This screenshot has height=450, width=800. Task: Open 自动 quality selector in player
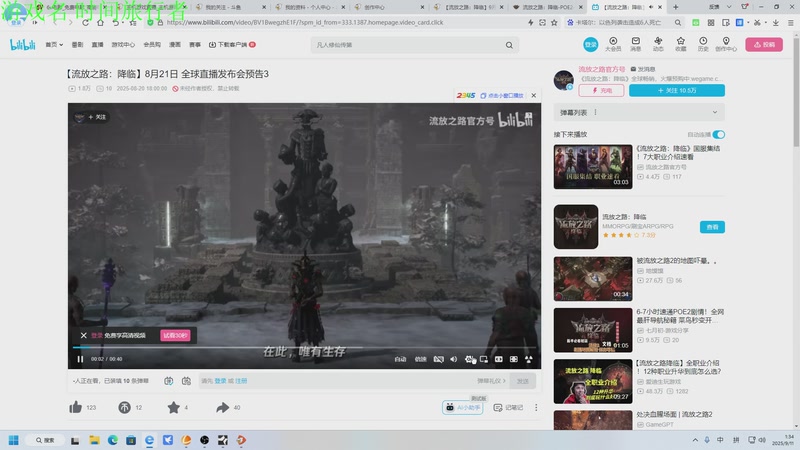point(401,359)
